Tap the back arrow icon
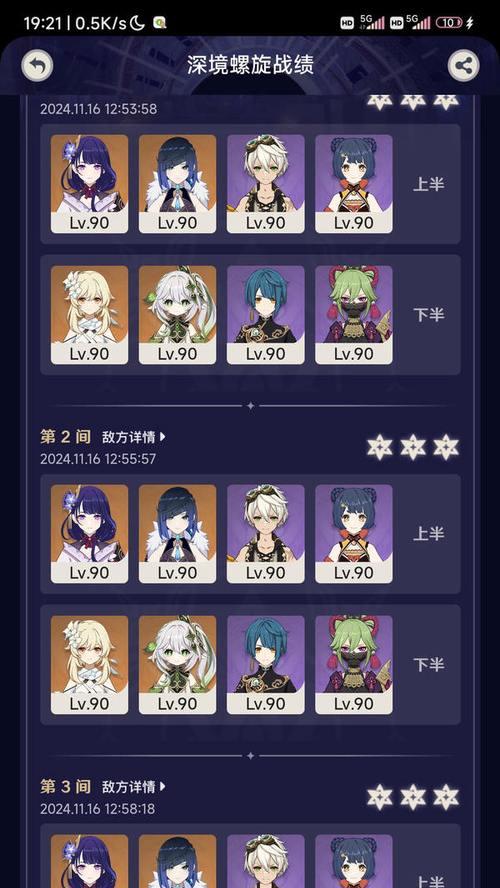 tap(37, 66)
